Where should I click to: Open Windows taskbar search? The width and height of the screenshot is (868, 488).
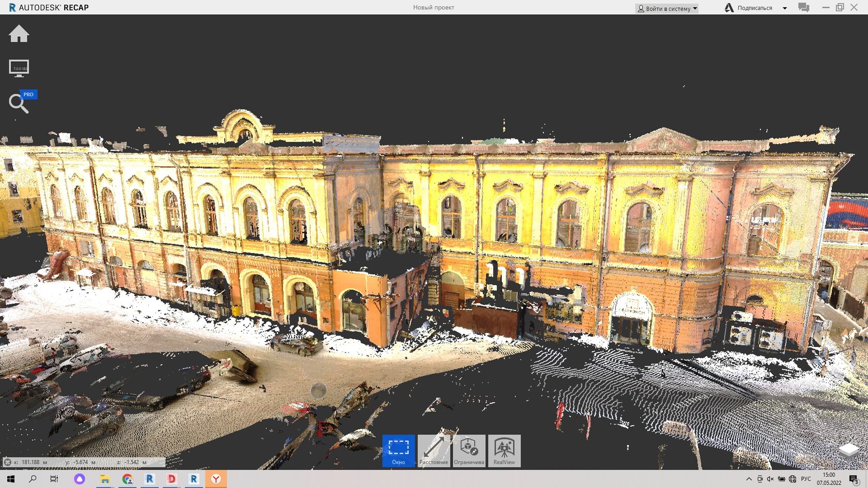click(x=33, y=479)
